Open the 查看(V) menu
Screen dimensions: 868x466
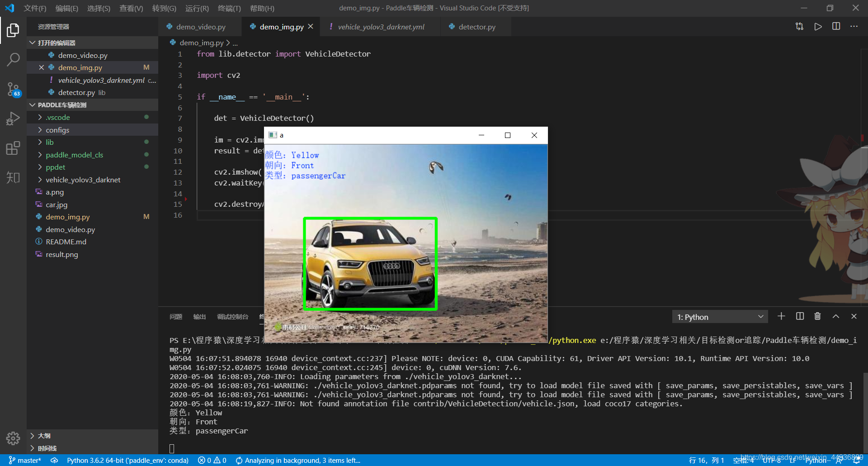(x=131, y=8)
